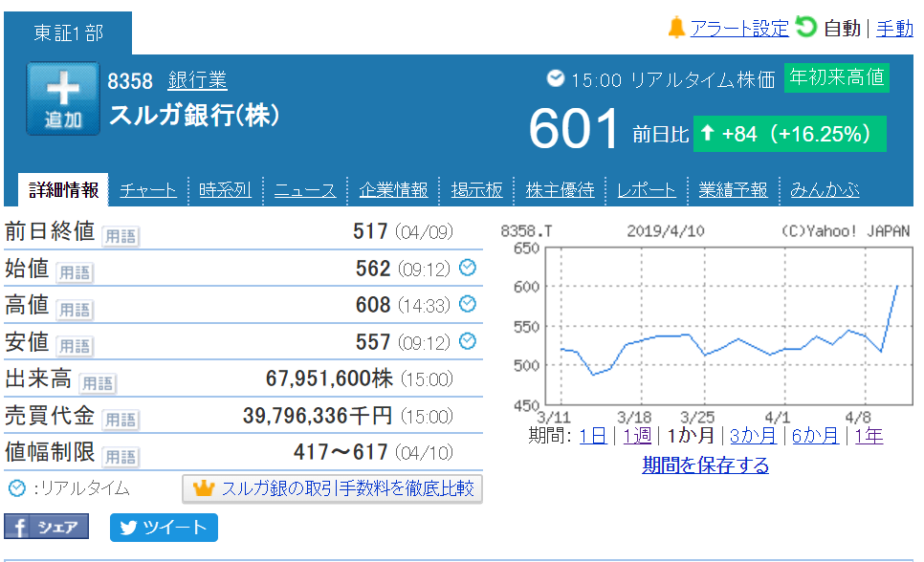Viewport: 924px width, 562px height.
Task: Open the ニュース tab
Action: (x=305, y=189)
